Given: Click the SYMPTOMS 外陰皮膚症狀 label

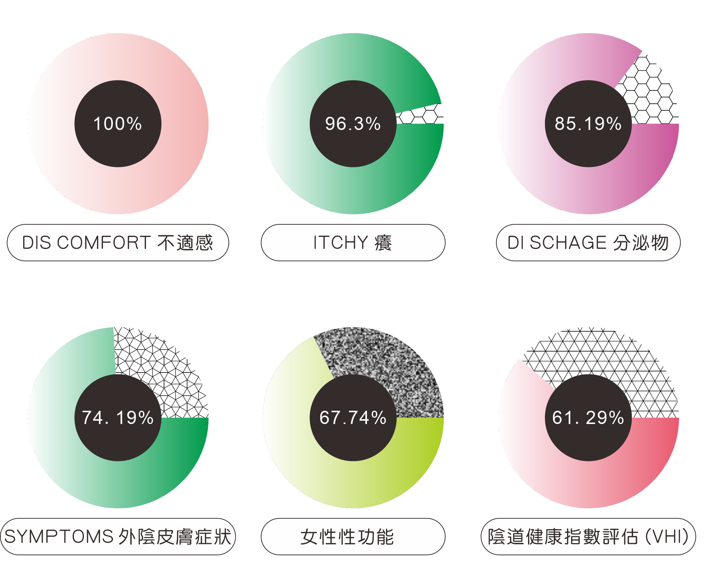Looking at the screenshot, I should [x=118, y=537].
